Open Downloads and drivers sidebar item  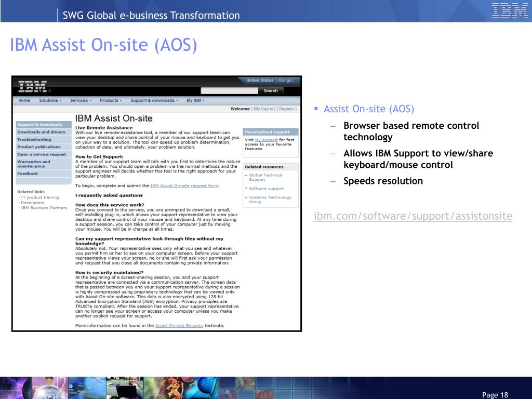point(44,132)
